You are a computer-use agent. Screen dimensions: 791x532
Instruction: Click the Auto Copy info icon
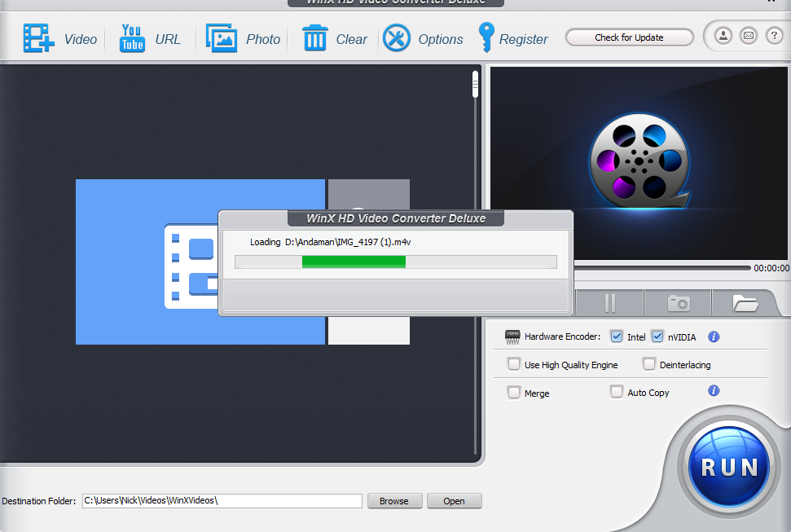point(714,391)
